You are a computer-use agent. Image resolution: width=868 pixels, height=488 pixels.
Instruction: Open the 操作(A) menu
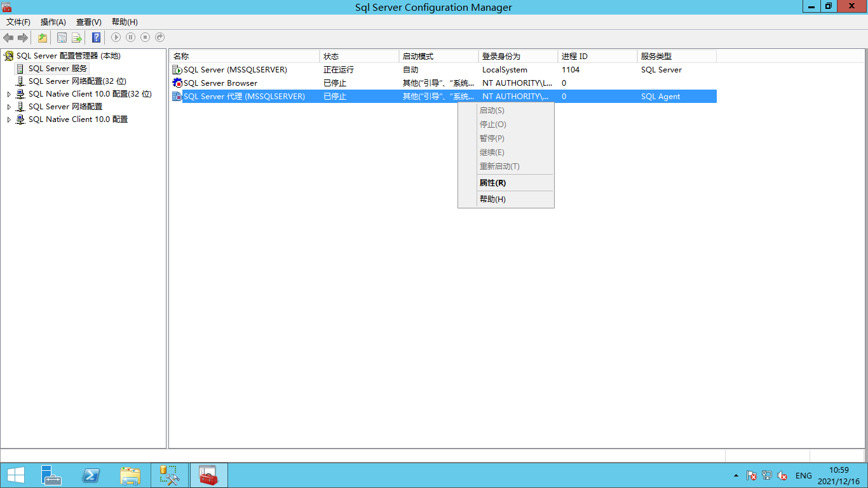coord(53,22)
